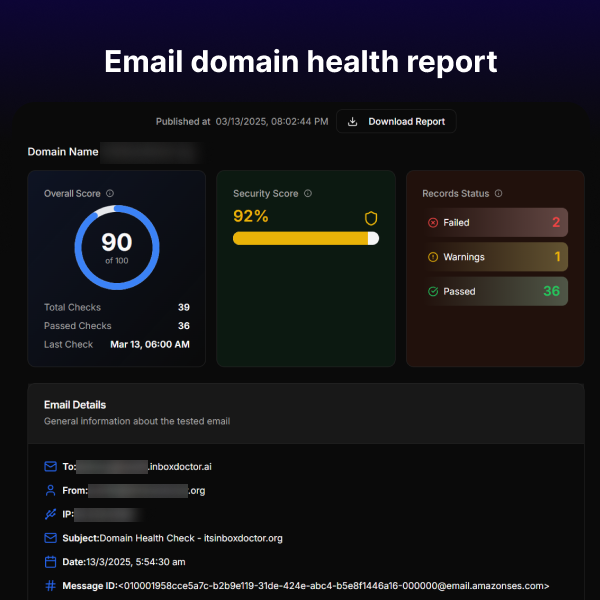Click the Total Checks value 39
The image size is (600, 600).
tap(184, 307)
